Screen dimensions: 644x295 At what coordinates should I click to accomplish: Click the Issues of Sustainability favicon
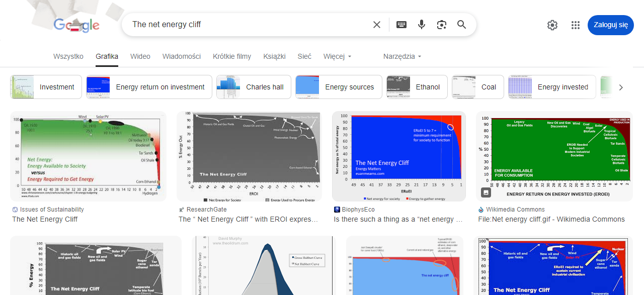coord(15,210)
